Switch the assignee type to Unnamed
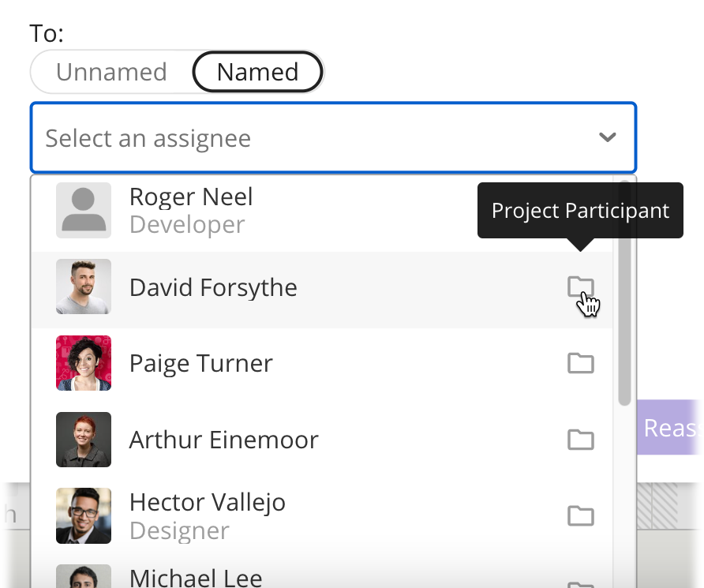The height and width of the screenshot is (588, 704). click(111, 73)
